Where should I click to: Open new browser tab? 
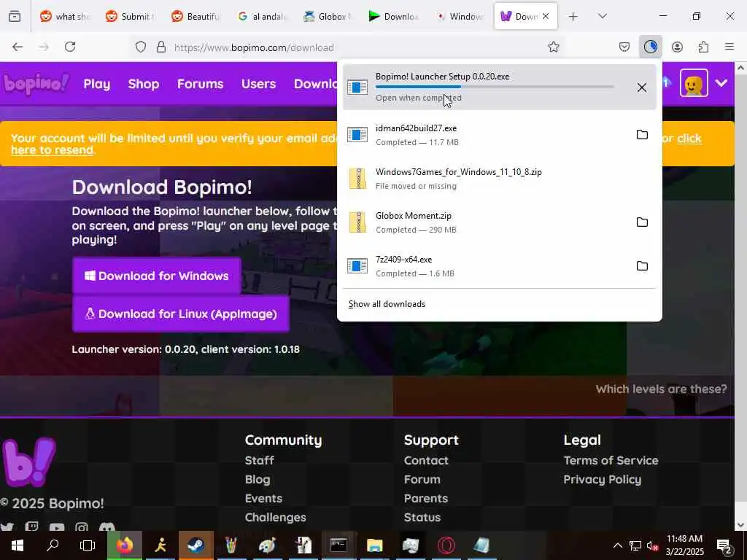(x=573, y=17)
